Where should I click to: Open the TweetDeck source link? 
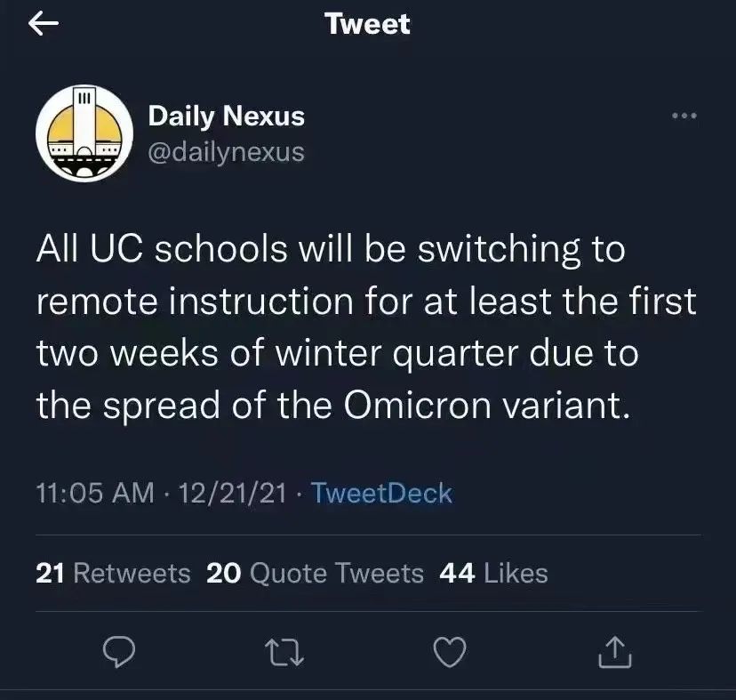[382, 493]
